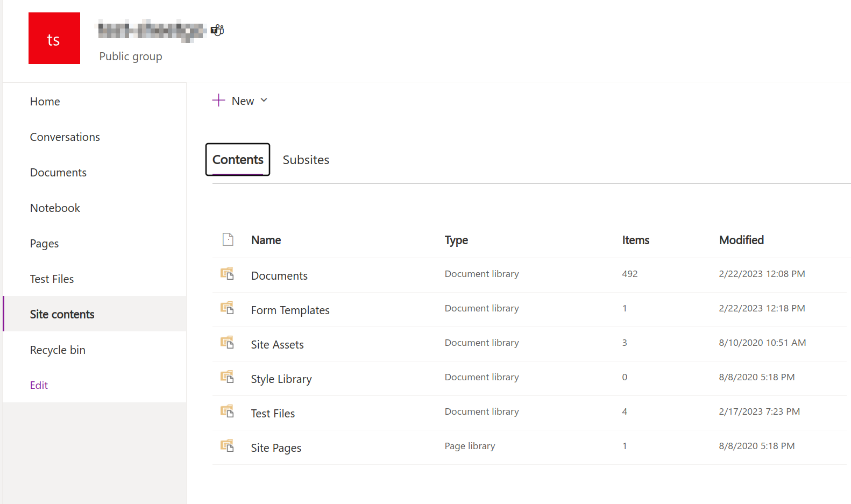
Task: Click the red 'ts' site logo
Action: pyautogui.click(x=54, y=38)
